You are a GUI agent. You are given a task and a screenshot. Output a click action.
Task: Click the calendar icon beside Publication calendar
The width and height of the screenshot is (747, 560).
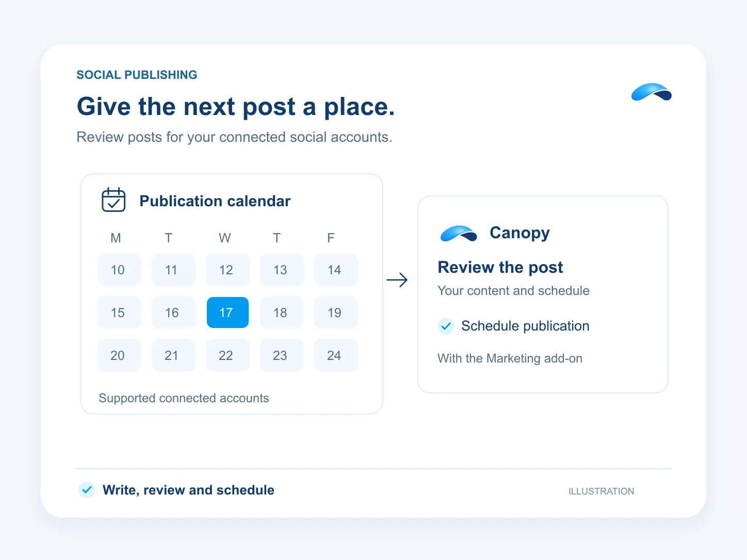tap(113, 200)
